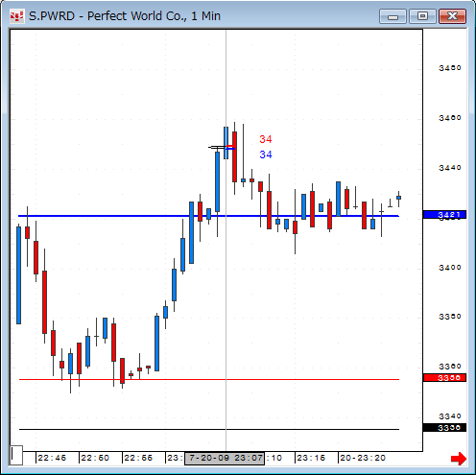The image size is (476, 475).
Task: Maximize the S.PWRD chart window
Action: pyautogui.click(x=423, y=16)
